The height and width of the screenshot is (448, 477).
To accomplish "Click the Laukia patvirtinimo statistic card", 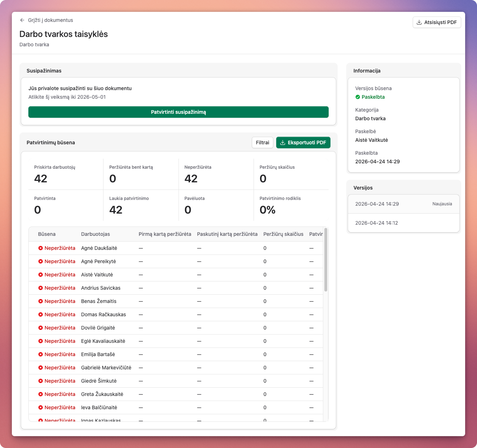I will pos(141,205).
